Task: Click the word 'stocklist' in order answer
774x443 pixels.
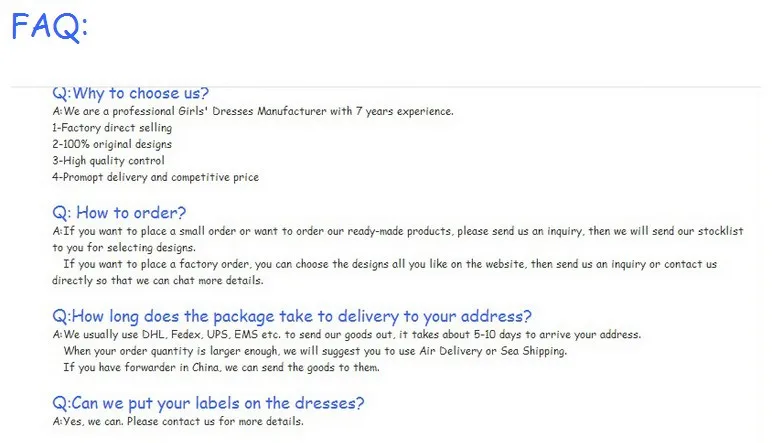Action: click(x=720, y=231)
